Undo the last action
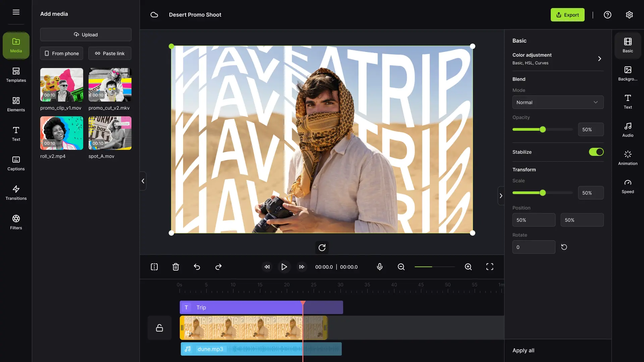644x362 pixels. (197, 267)
